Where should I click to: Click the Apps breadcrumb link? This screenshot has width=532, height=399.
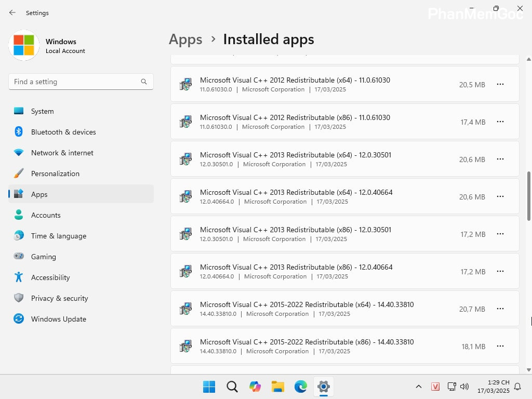tap(185, 39)
